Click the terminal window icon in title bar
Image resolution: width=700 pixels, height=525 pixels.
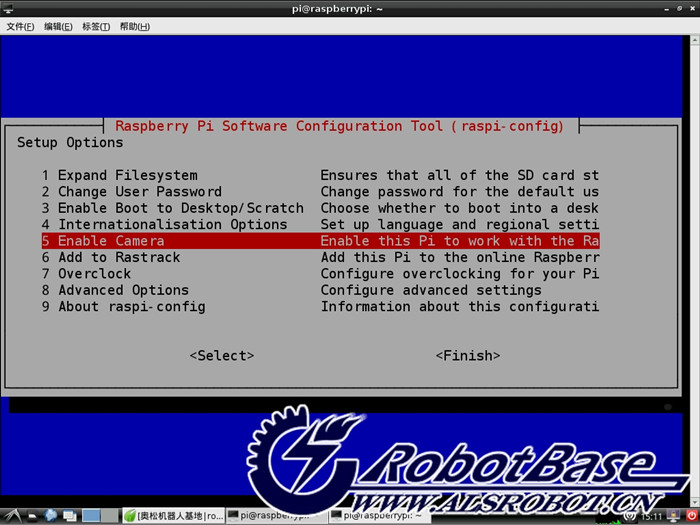point(8,8)
